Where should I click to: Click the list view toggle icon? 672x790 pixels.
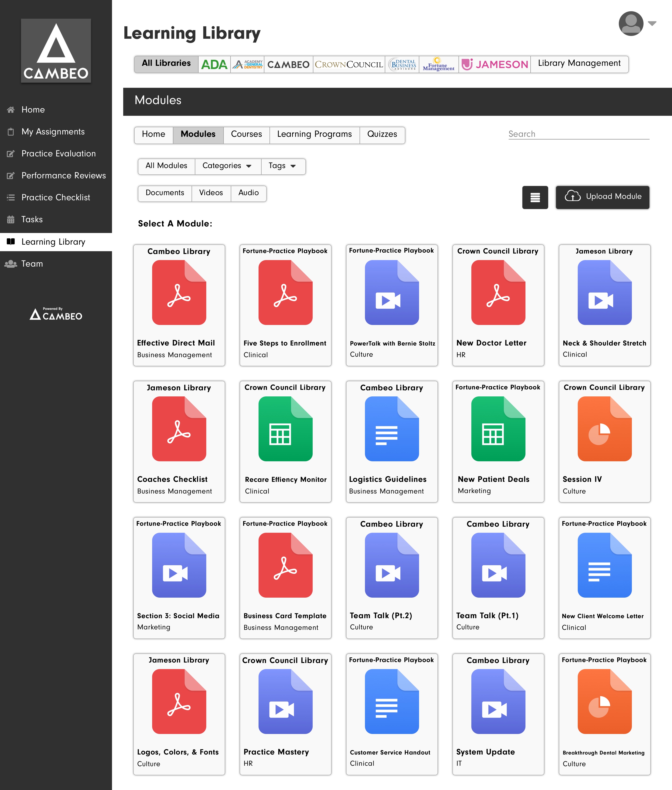click(535, 197)
